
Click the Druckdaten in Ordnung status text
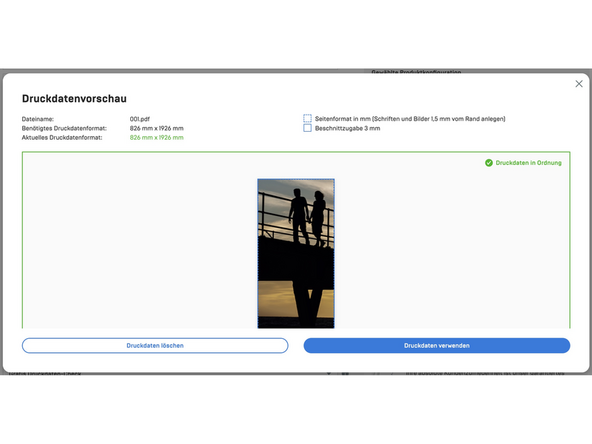point(529,163)
